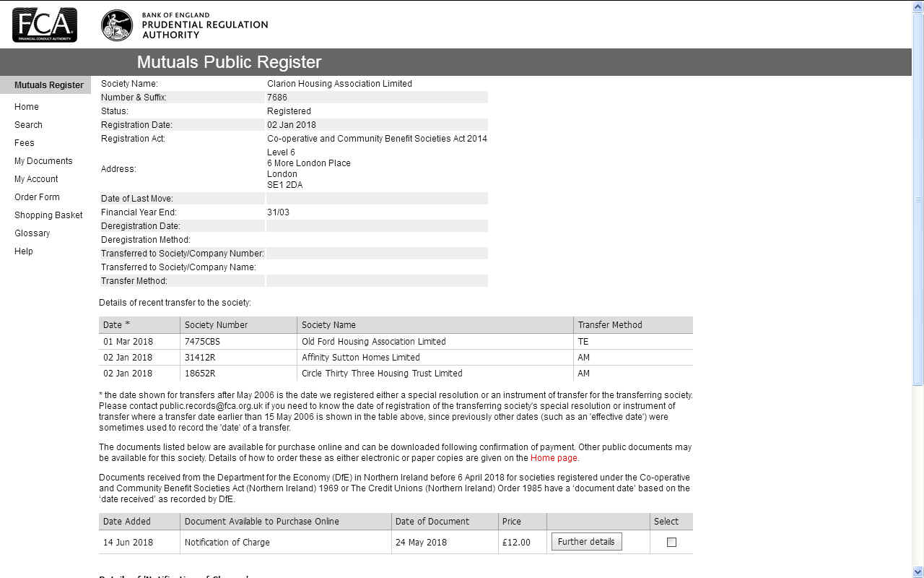This screenshot has height=578, width=924.
Task: Click the Mutuals Public Register heading
Action: click(229, 62)
